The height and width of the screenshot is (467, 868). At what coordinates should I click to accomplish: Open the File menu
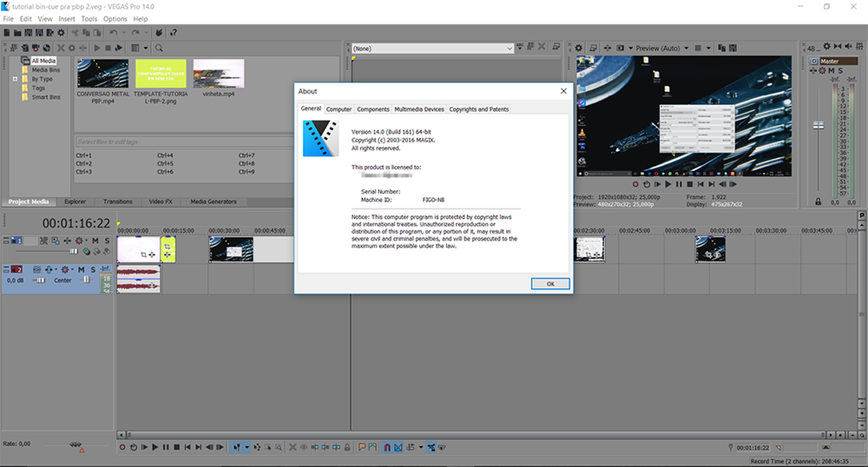pyautogui.click(x=9, y=19)
